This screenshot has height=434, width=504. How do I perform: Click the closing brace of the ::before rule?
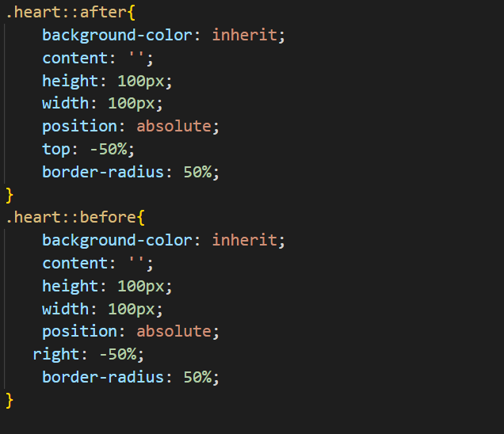pyautogui.click(x=10, y=400)
